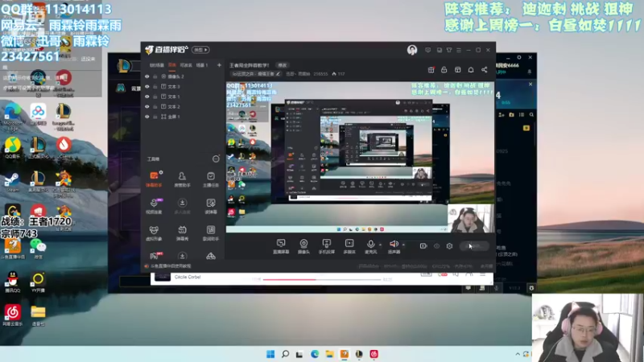The height and width of the screenshot is (362, 644).
Task: Click add-friend icon in right-side window
Action: (x=502, y=115)
